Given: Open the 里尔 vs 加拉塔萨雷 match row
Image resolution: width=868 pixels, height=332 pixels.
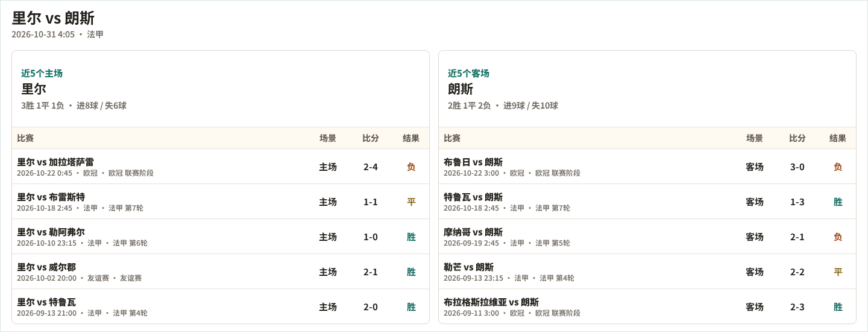Looking at the screenshot, I should (221, 167).
